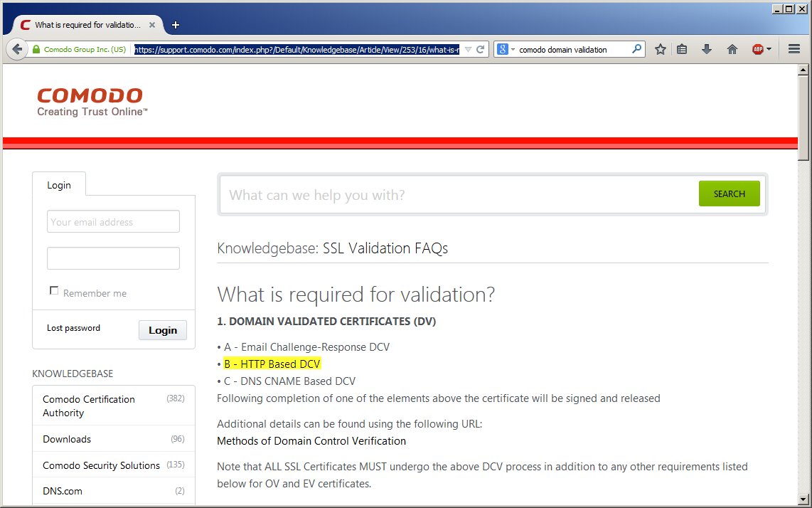This screenshot has width=812, height=508.
Task: Click the Adblock Plus ABP icon
Action: [758, 50]
